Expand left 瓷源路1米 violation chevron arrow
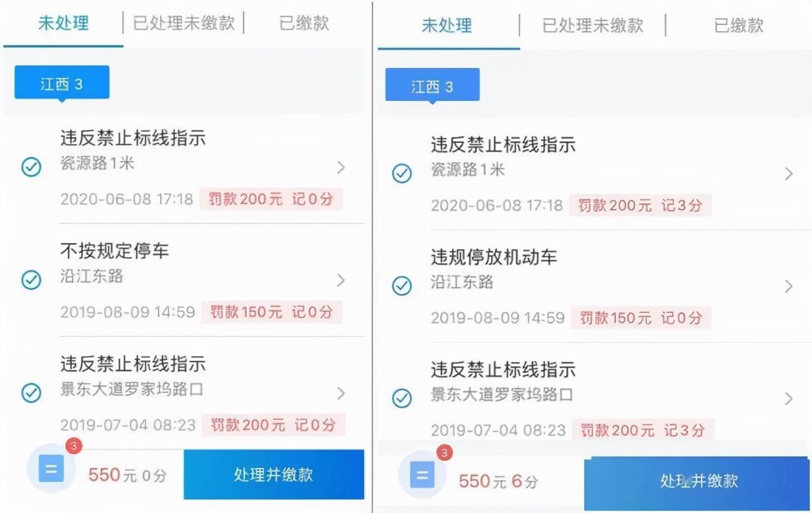812x513 pixels. click(x=341, y=168)
